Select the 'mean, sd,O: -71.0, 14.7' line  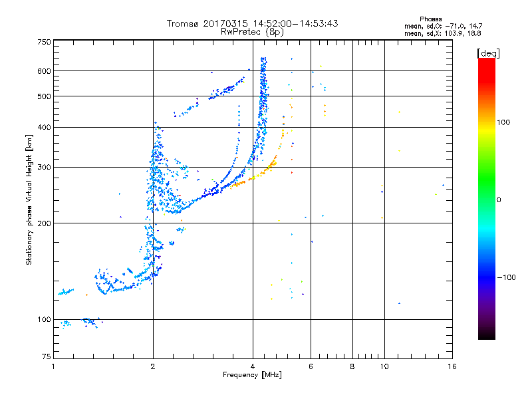coord(443,26)
